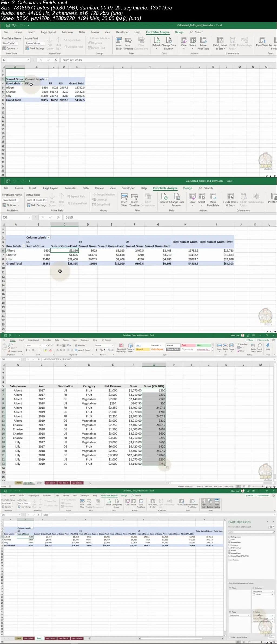This screenshot has height=644, width=277.
Task: Open the Design tab in the first frame
Action: (179, 32)
